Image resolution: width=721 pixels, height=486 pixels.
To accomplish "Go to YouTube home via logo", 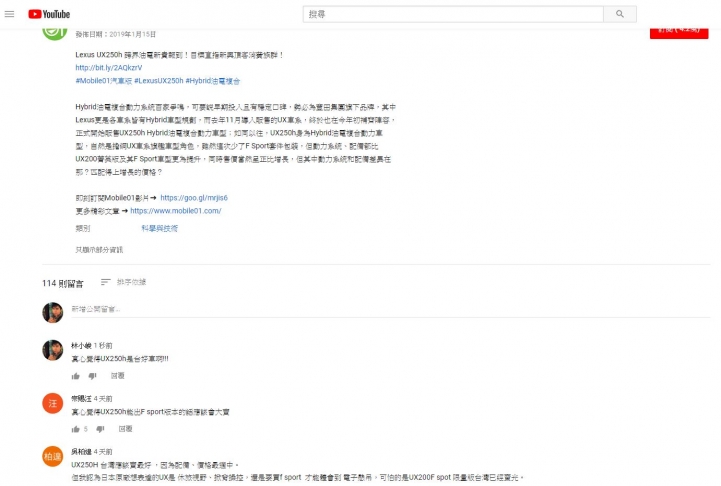I will coord(49,14).
